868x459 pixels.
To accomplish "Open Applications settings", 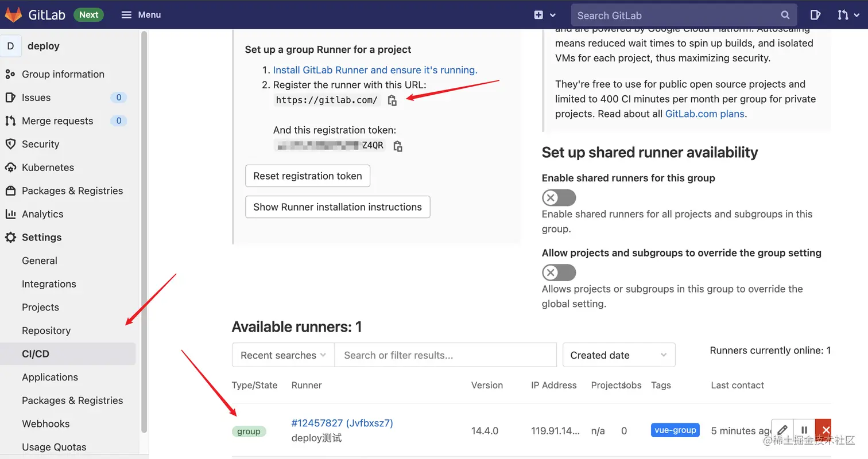I will coord(50,377).
